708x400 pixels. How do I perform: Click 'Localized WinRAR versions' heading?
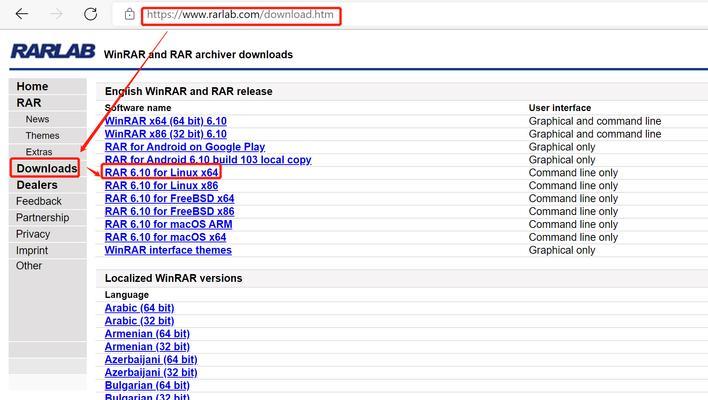click(x=173, y=278)
